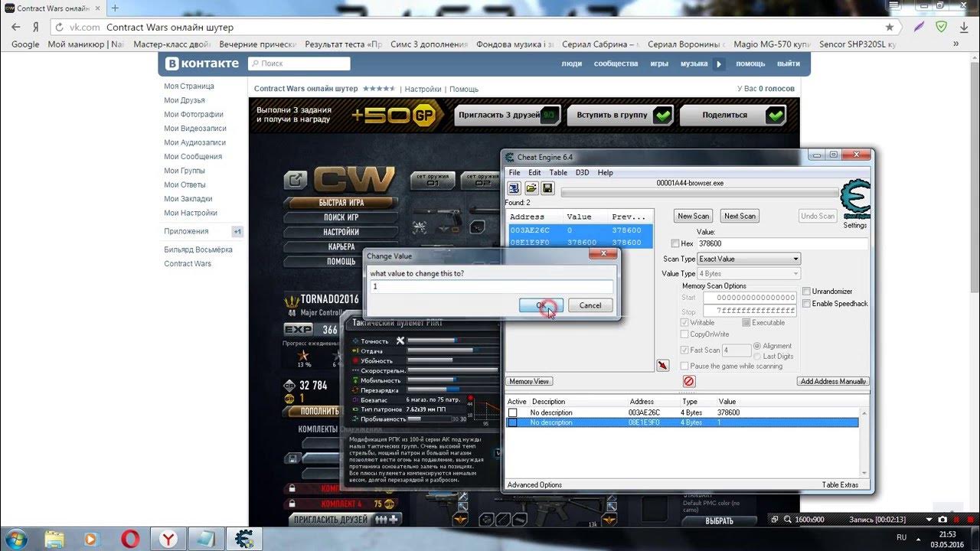
Task: Open the Help menu in Cheat Engine
Action: coord(606,172)
